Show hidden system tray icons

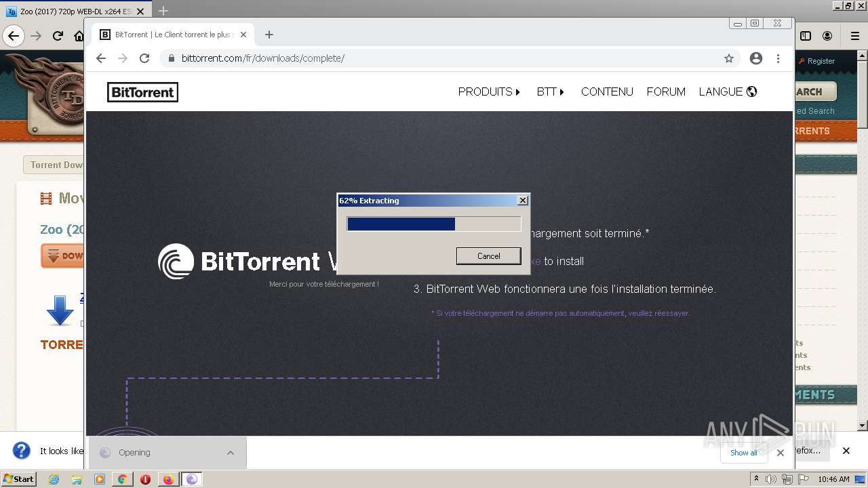(757, 479)
